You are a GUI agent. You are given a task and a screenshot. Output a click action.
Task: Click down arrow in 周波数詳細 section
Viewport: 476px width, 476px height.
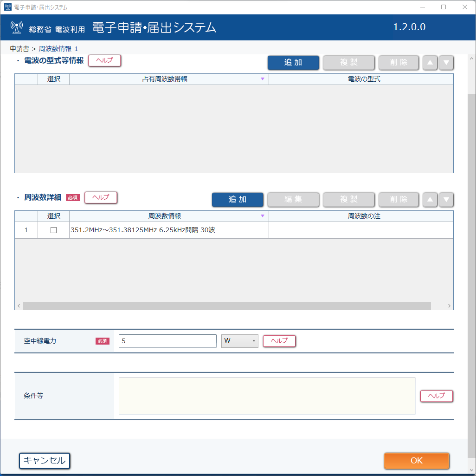pyautogui.click(x=446, y=200)
